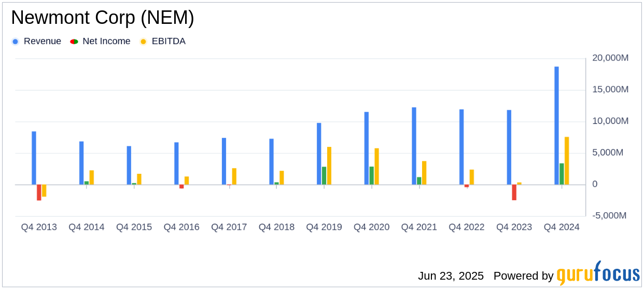Select the Q4 2021 blue revenue bar
Image resolution: width=644 pixels, height=289 pixels.
pos(414,146)
